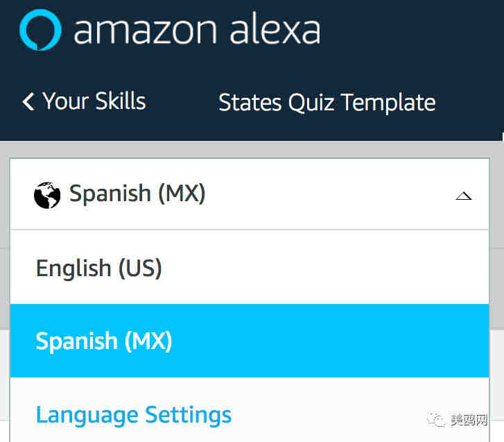Open the Spanish (MX) language selector header
The height and width of the screenshot is (442, 504).
point(250,194)
